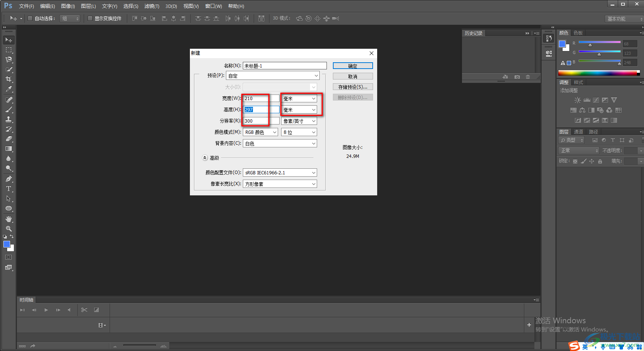Select the Path Selection tool
This screenshot has width=644, height=351.
tap(9, 198)
